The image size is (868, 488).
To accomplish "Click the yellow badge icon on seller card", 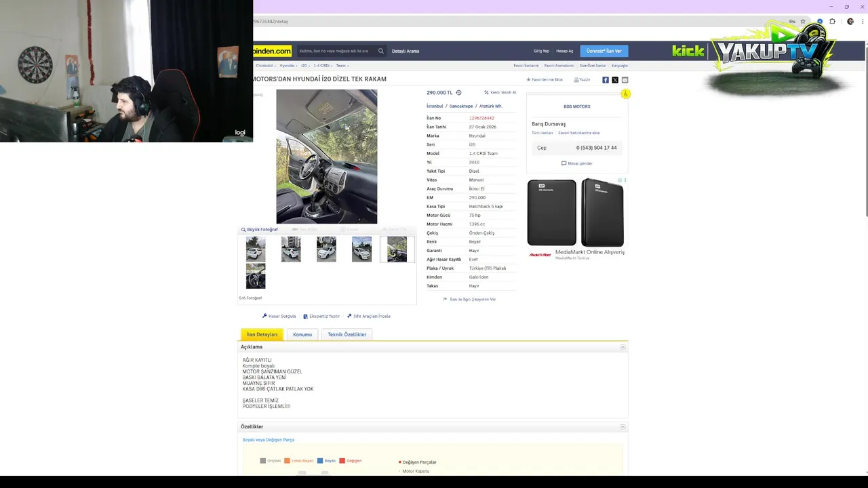I will [625, 94].
